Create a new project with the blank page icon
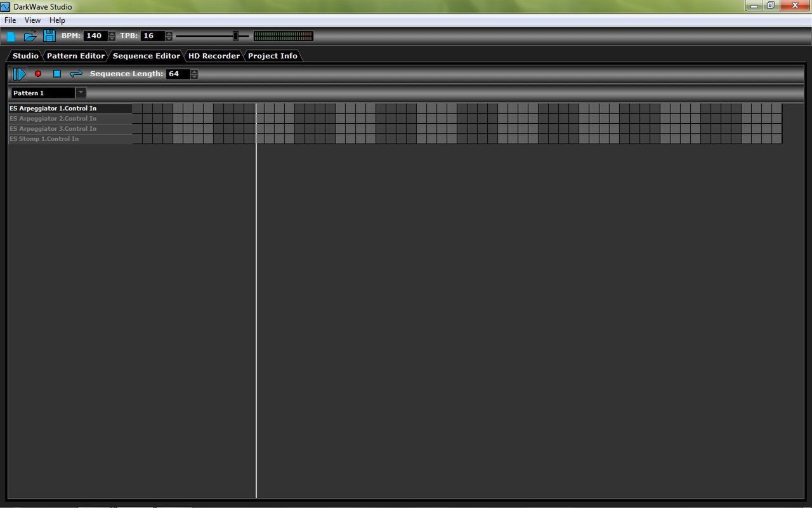 [x=11, y=36]
